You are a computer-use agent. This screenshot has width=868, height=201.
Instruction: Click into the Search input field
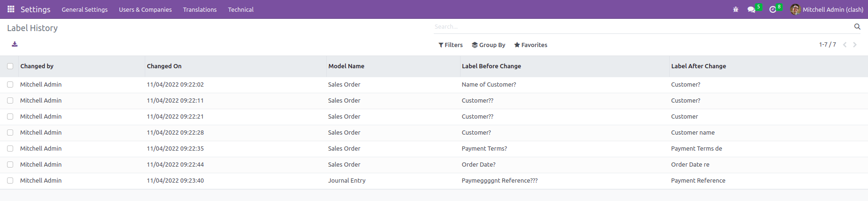641,27
